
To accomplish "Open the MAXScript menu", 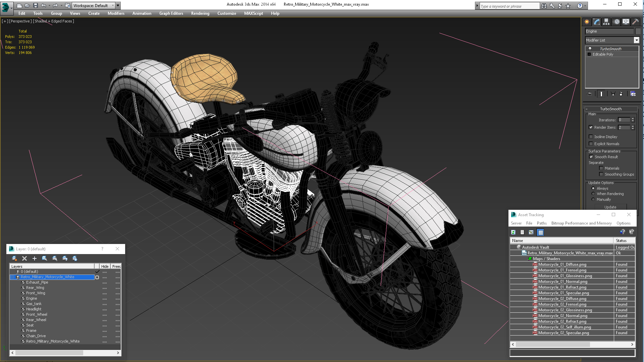I will pos(254,13).
